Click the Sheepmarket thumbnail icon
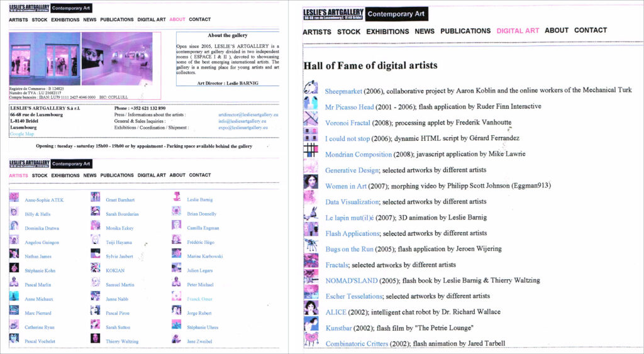Screen dimensions: 644x354 click(311, 88)
